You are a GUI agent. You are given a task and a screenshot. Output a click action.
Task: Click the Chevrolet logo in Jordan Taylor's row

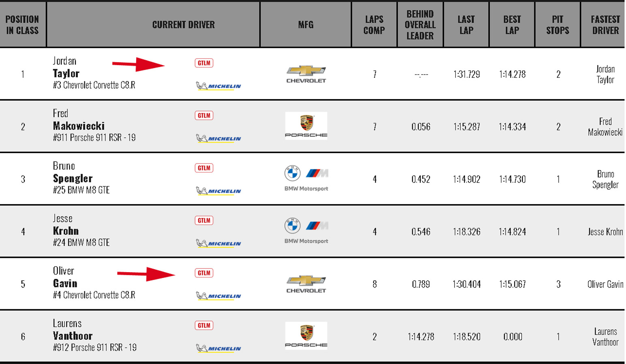[x=306, y=74]
